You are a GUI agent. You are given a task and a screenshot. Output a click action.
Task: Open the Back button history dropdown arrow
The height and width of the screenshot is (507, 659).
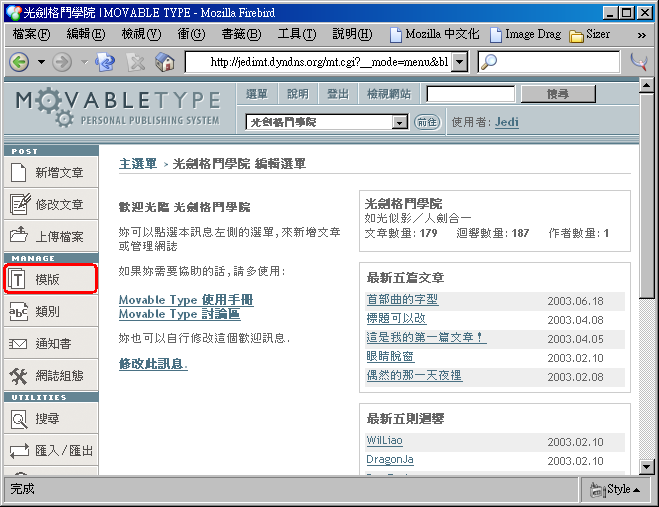[41, 62]
